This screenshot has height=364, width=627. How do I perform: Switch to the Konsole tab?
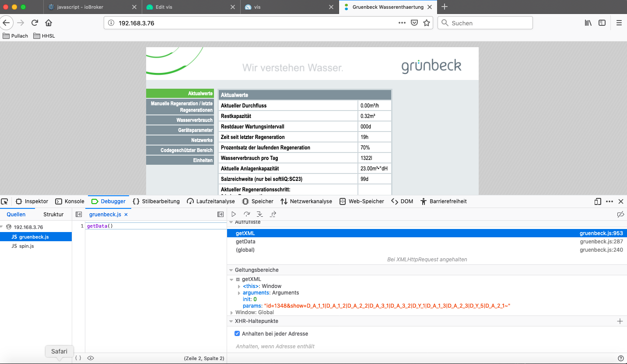pyautogui.click(x=70, y=201)
